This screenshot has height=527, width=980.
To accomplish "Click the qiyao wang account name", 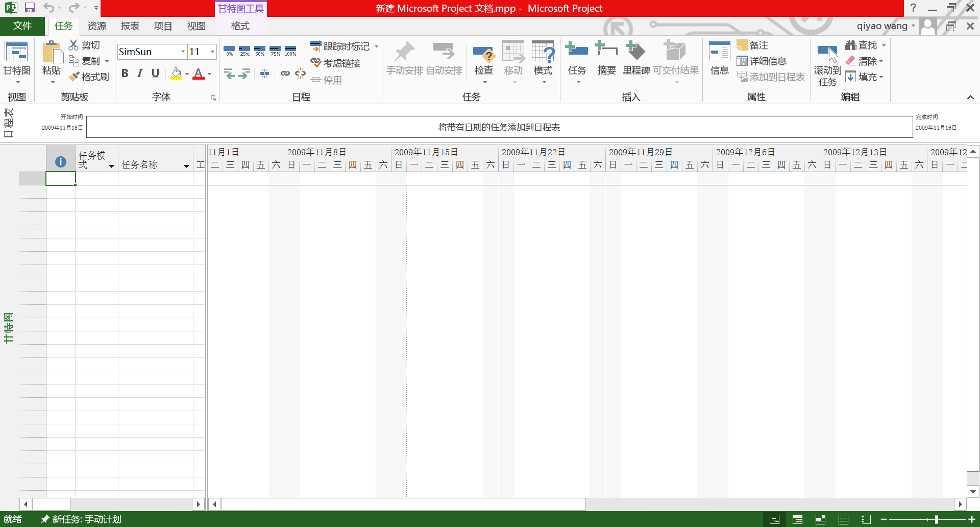I will pyautogui.click(x=882, y=26).
